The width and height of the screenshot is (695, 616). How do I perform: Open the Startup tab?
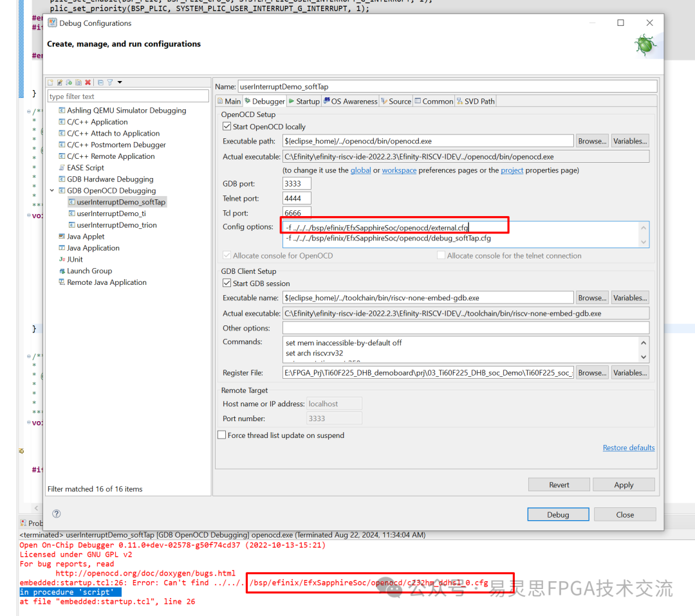click(x=304, y=102)
